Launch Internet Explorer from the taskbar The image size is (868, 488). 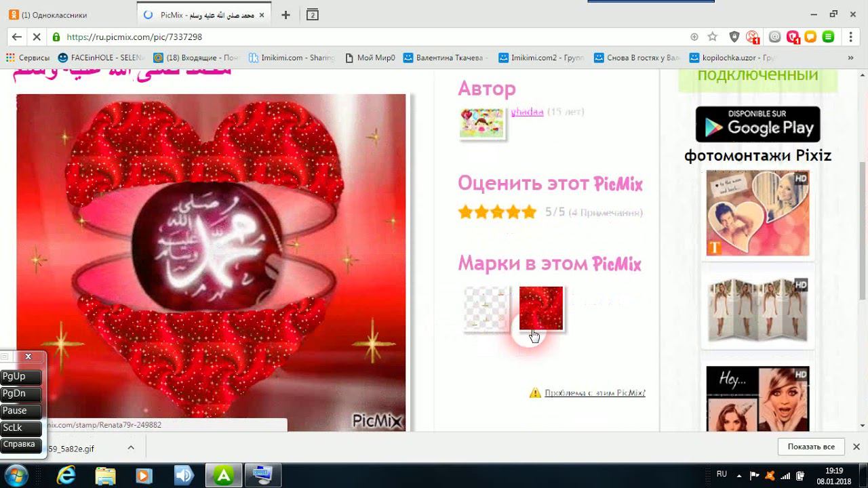coord(66,476)
